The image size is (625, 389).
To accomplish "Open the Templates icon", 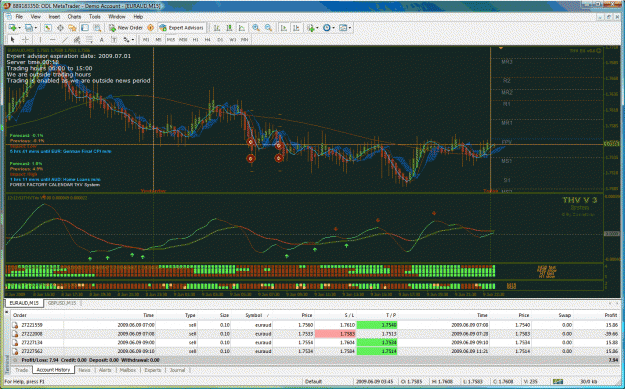I will coord(343,28).
